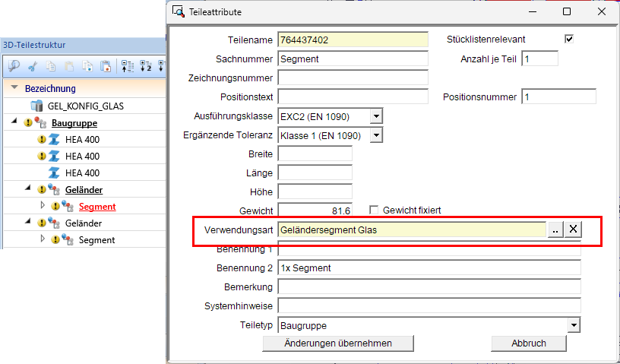Click the Änderungen übernehmen button
This screenshot has height=364, width=620.
(338, 343)
